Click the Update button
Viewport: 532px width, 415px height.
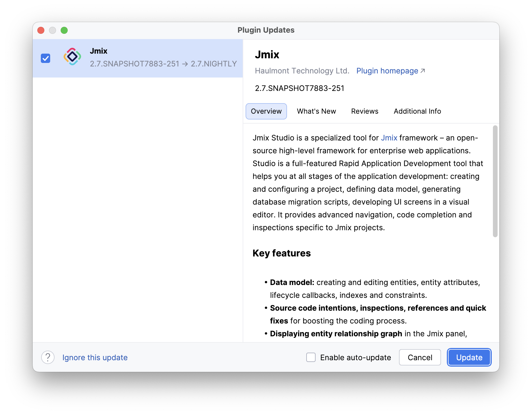pyautogui.click(x=469, y=357)
